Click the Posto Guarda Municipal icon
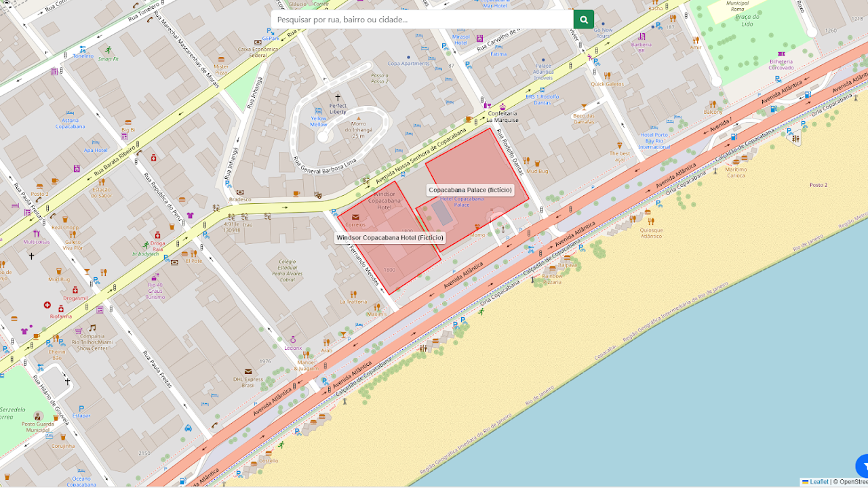 [x=38, y=415]
